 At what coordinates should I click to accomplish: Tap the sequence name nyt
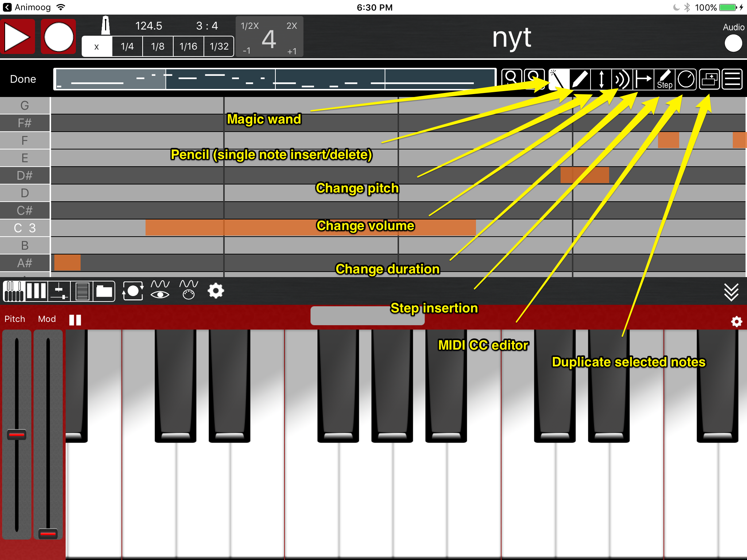(511, 38)
